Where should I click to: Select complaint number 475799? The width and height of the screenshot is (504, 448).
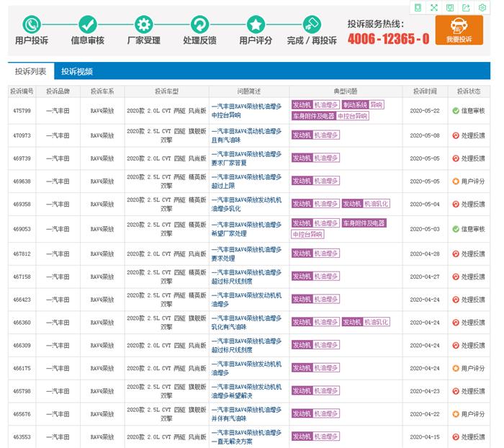(22, 111)
